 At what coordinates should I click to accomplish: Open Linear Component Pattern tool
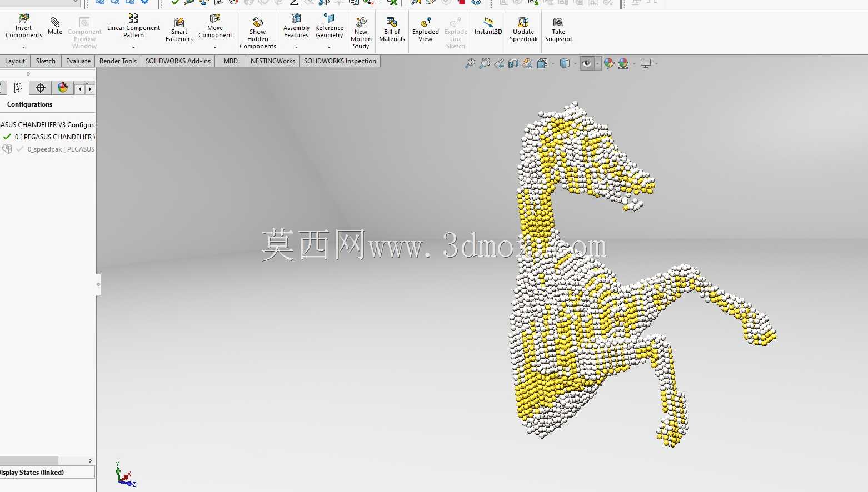133,26
